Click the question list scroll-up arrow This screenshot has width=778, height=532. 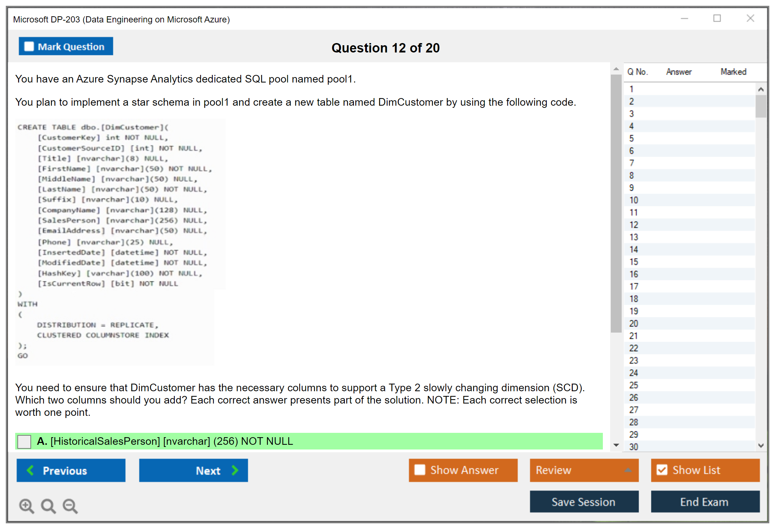pyautogui.click(x=761, y=89)
